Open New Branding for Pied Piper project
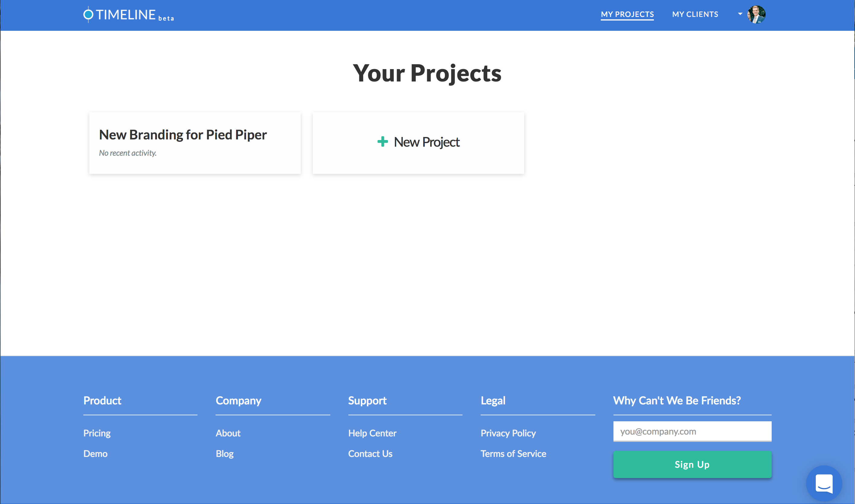The width and height of the screenshot is (855, 504). point(195,143)
